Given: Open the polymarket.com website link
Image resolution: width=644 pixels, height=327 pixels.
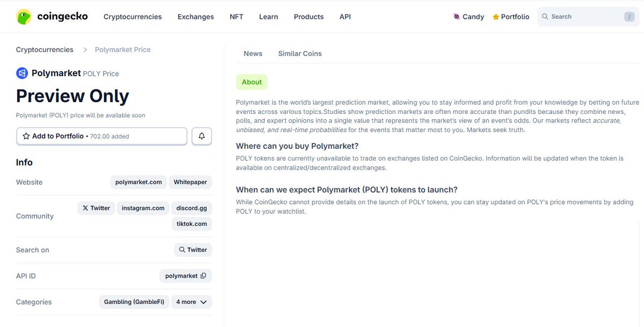Looking at the screenshot, I should pos(138,182).
